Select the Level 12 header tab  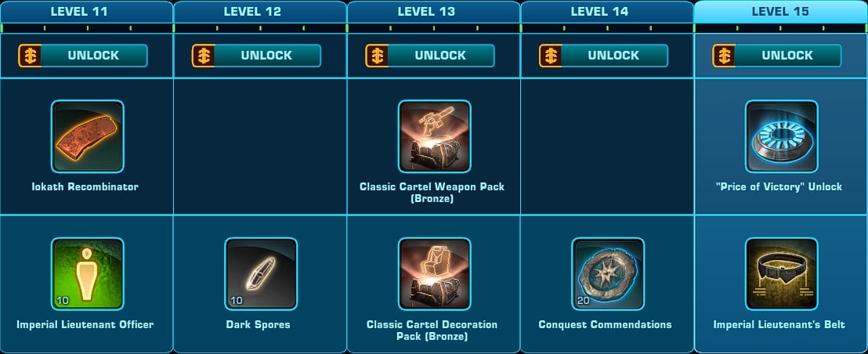click(x=260, y=12)
